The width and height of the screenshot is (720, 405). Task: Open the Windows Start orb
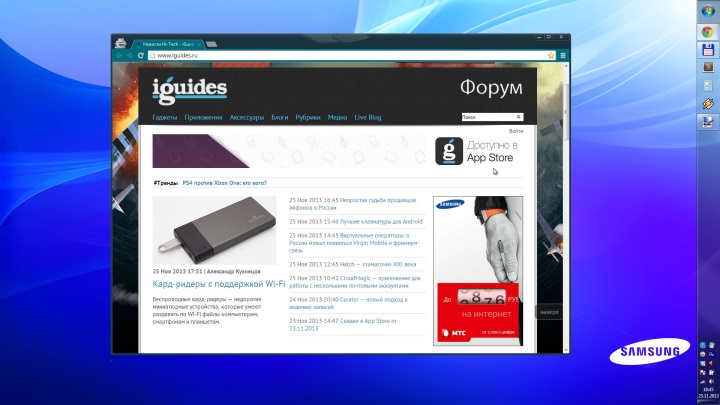(x=708, y=11)
